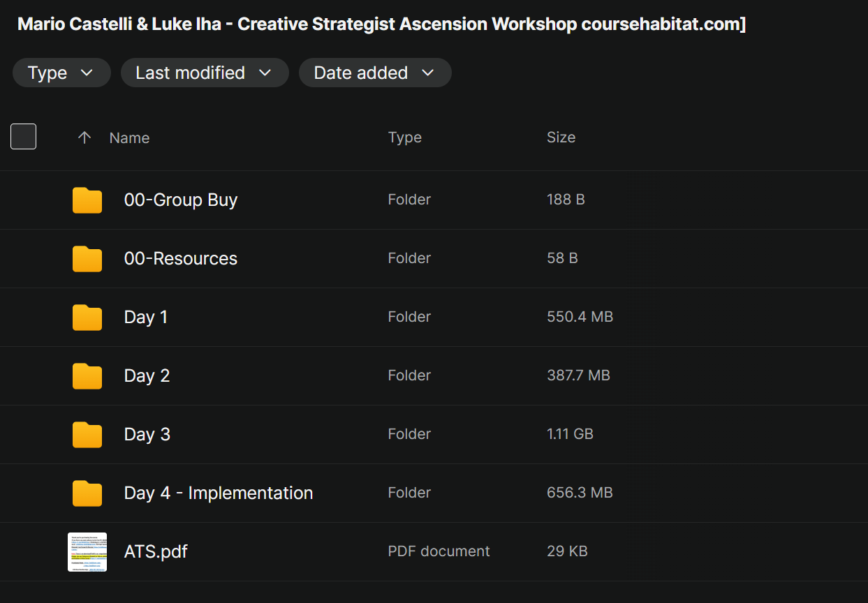The width and height of the screenshot is (868, 603).
Task: Check the select-all checkbox in header
Action: 24,137
